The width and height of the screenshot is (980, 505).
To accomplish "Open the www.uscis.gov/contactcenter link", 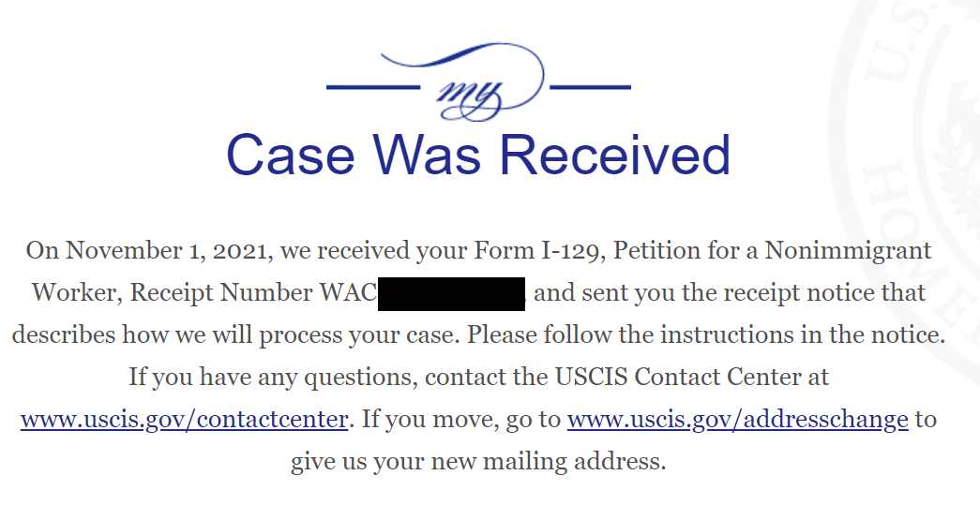I will click(x=184, y=419).
